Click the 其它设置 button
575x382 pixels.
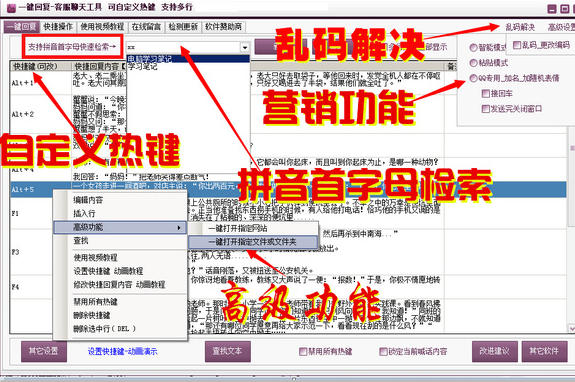click(44, 351)
